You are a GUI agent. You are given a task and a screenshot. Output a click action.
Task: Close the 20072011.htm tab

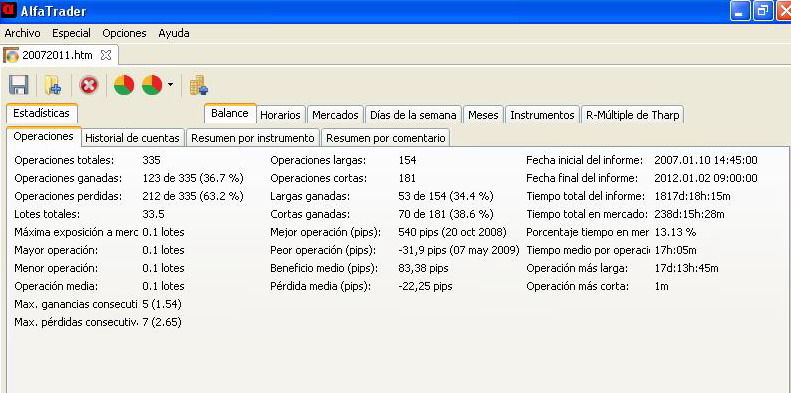(x=106, y=55)
